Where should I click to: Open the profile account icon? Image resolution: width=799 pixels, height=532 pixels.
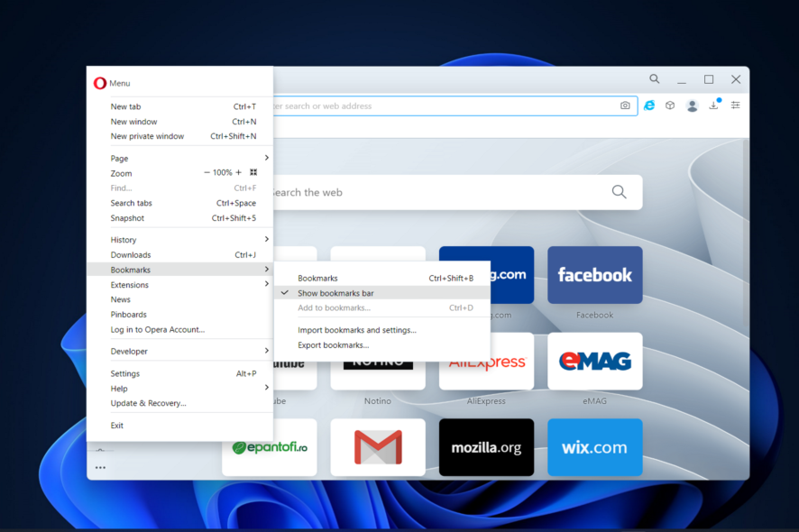pos(692,106)
